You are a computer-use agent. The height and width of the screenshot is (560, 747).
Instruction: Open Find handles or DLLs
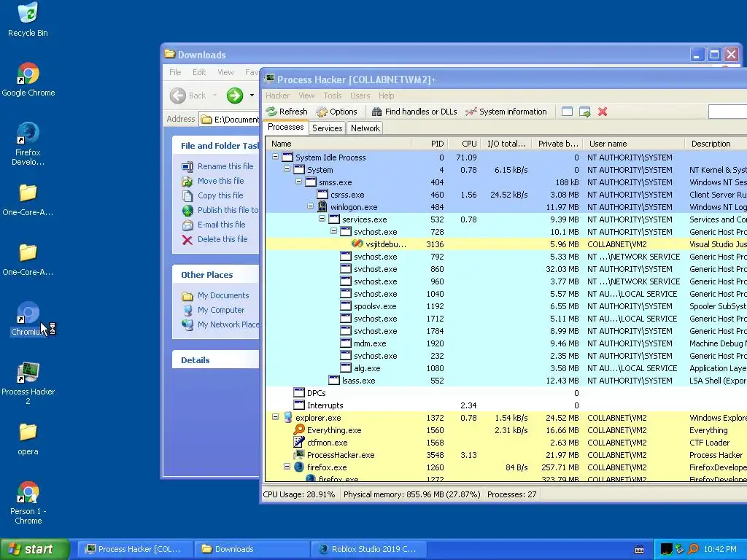pyautogui.click(x=414, y=112)
